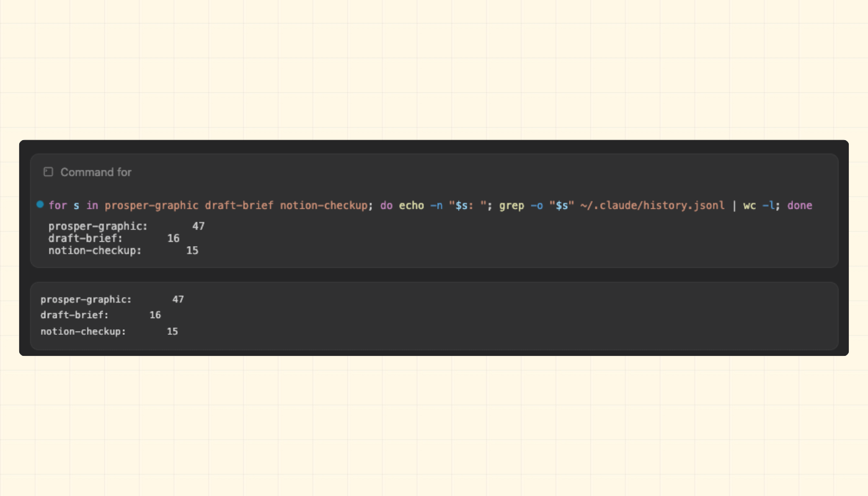Click 'wc' in the command line
Viewport: 868px width, 496px height.
pos(750,205)
